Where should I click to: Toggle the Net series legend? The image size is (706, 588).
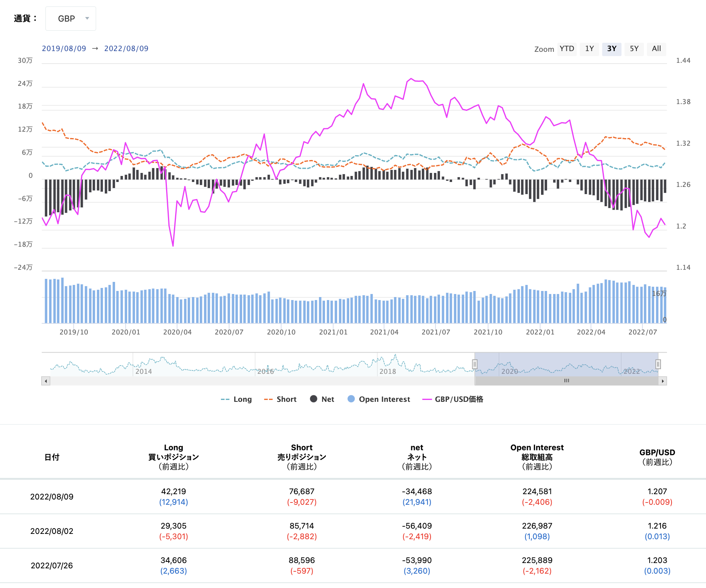(x=322, y=399)
